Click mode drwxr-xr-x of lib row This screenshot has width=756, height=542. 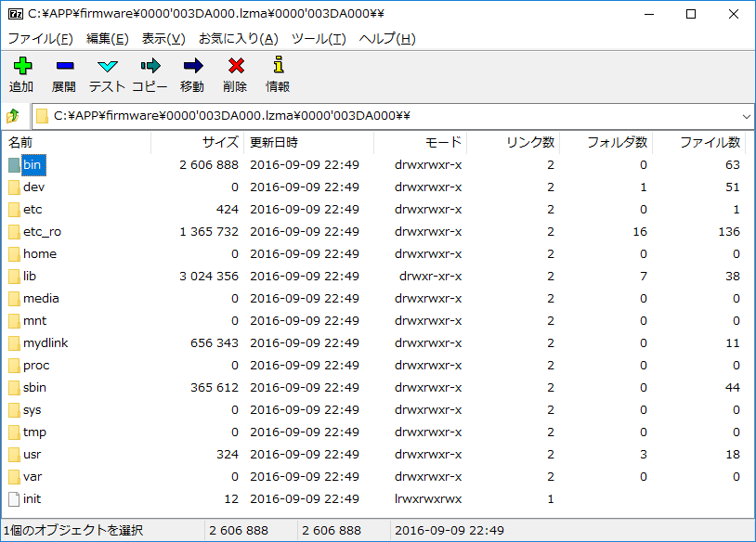(x=431, y=276)
